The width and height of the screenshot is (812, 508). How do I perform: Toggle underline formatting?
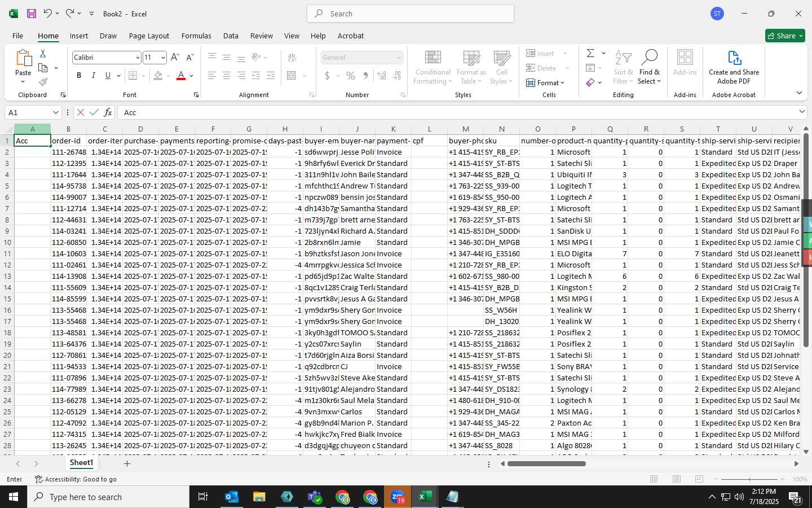tap(108, 76)
